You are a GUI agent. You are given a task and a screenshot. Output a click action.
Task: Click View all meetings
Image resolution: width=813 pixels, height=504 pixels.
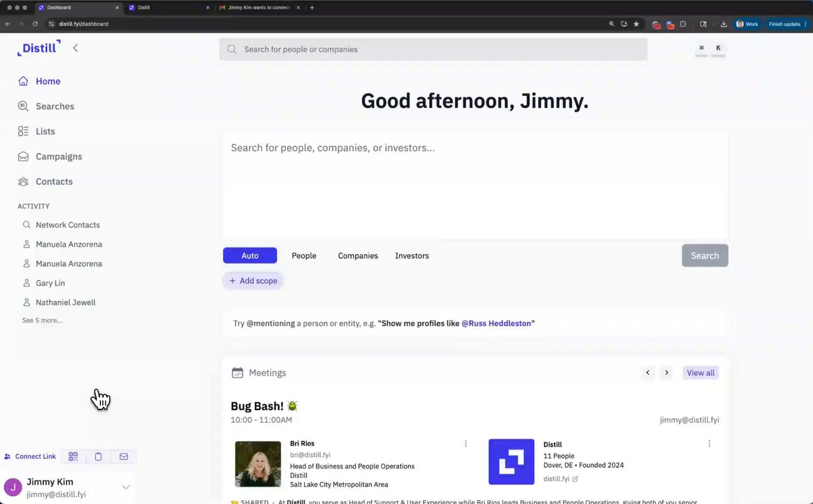(x=701, y=373)
